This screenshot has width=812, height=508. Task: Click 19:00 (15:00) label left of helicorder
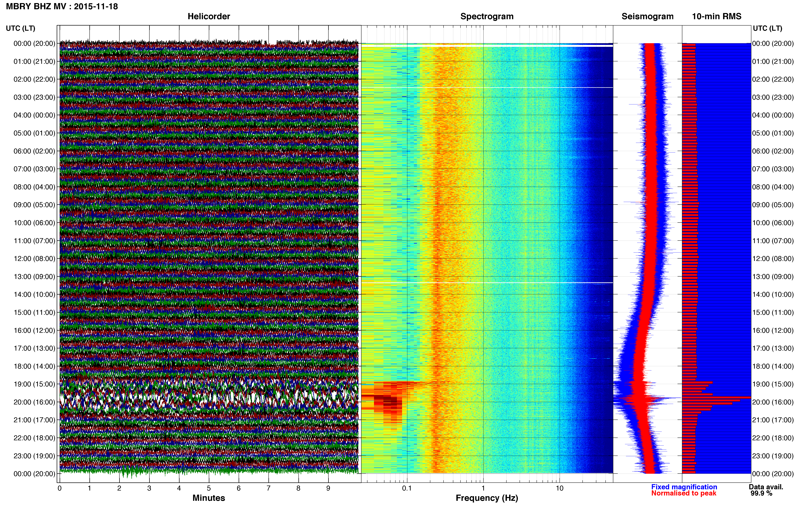click(34, 384)
